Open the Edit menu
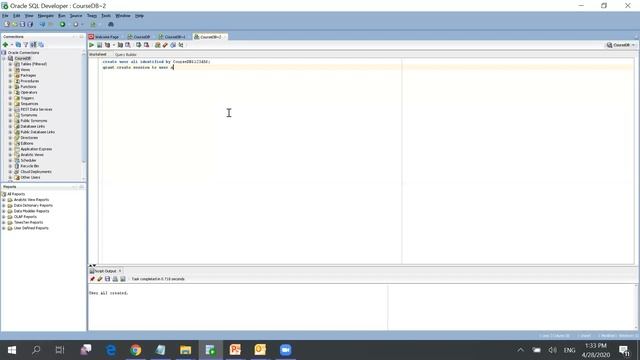The image size is (640, 360). (x=16, y=16)
